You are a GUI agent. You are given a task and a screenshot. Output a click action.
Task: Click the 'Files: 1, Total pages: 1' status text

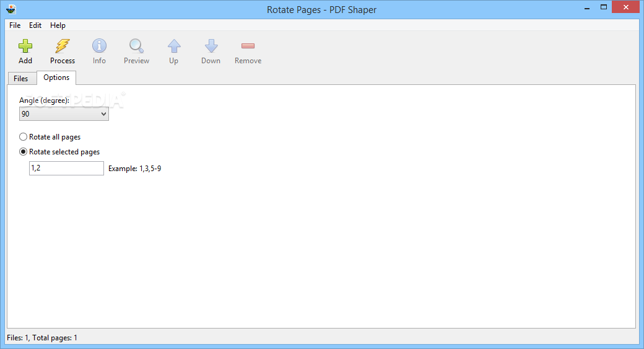pos(42,338)
